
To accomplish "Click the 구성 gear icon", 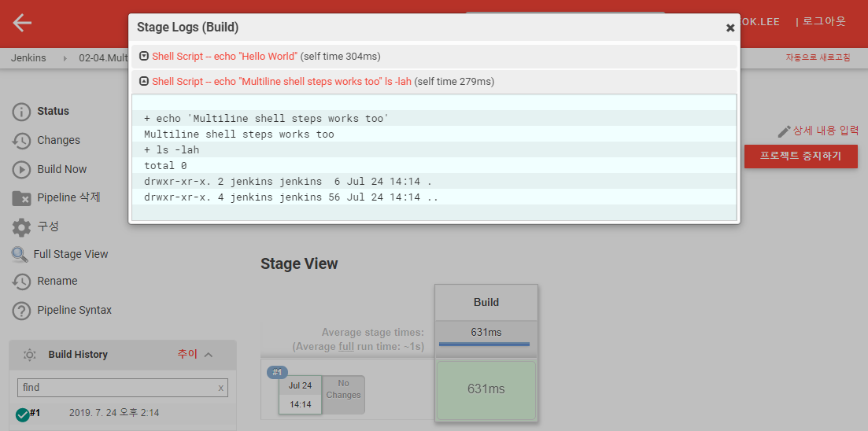I will [22, 227].
